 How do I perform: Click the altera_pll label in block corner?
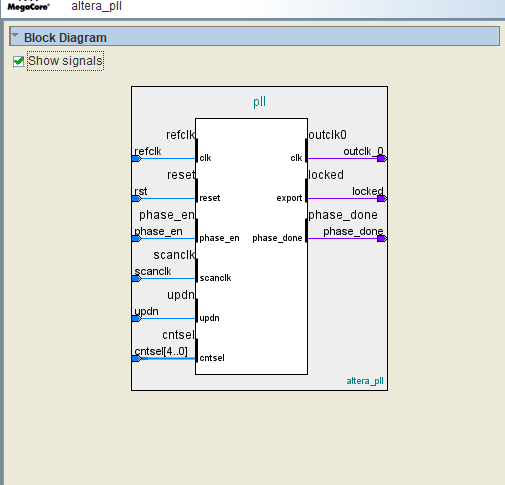365,381
